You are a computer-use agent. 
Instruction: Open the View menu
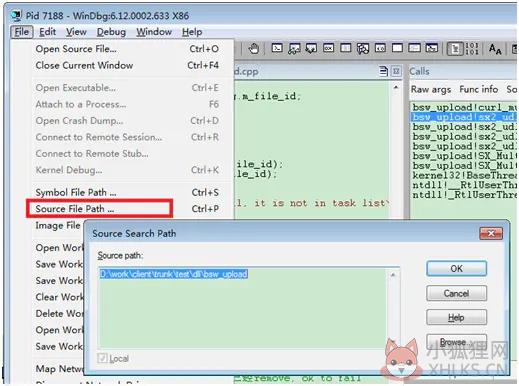tap(76, 32)
